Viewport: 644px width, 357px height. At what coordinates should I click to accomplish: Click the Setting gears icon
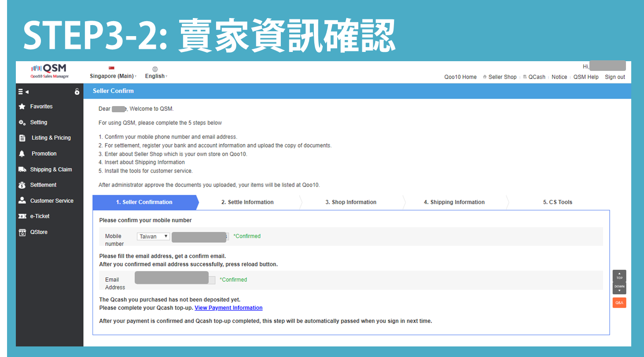(x=22, y=122)
